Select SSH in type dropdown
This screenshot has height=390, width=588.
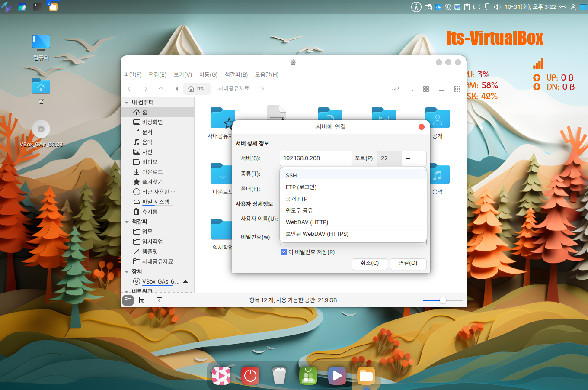(353, 175)
